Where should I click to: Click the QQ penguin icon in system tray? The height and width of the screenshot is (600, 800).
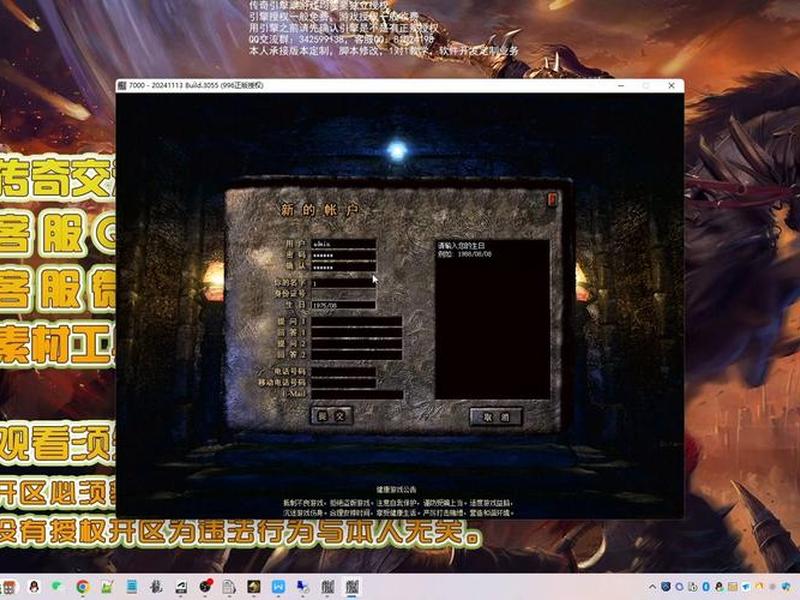[719, 587]
